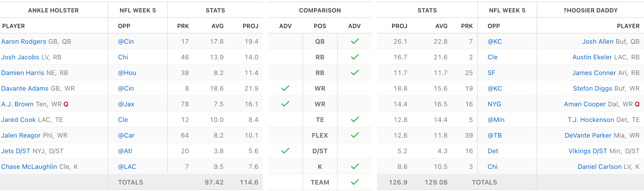
Task: Click A.J. Brown's red questionable injury icon
Action: (66, 104)
